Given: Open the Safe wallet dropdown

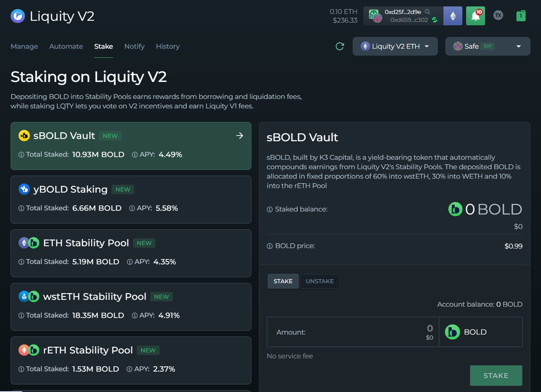Looking at the screenshot, I should click(487, 46).
